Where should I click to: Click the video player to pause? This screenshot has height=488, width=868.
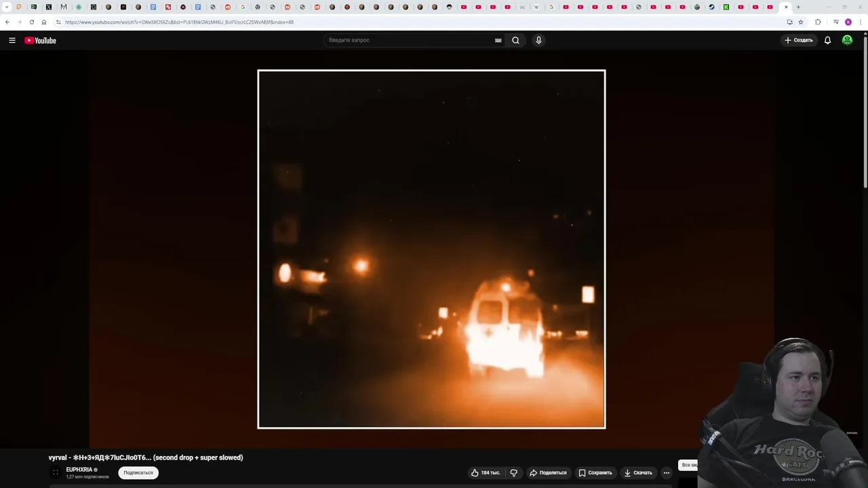click(x=431, y=249)
